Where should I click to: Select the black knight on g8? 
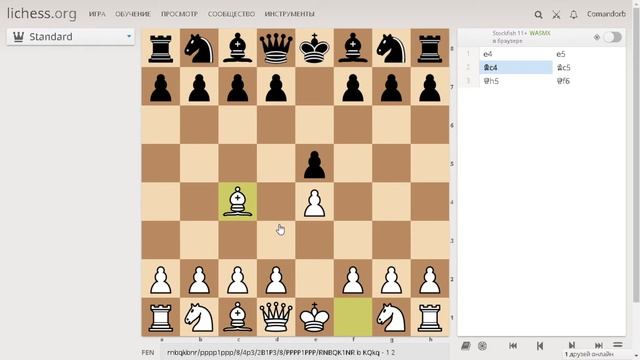pyautogui.click(x=391, y=48)
